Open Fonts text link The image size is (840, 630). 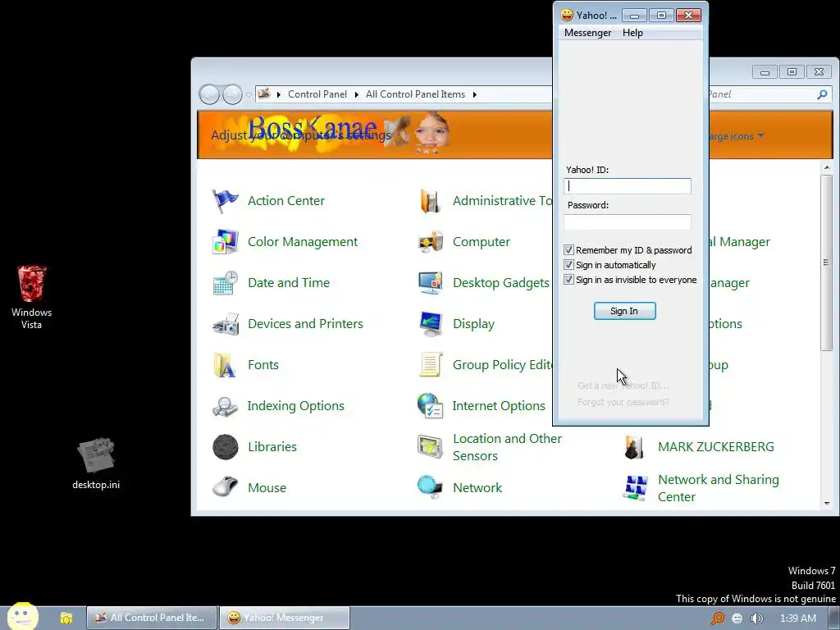(x=263, y=365)
